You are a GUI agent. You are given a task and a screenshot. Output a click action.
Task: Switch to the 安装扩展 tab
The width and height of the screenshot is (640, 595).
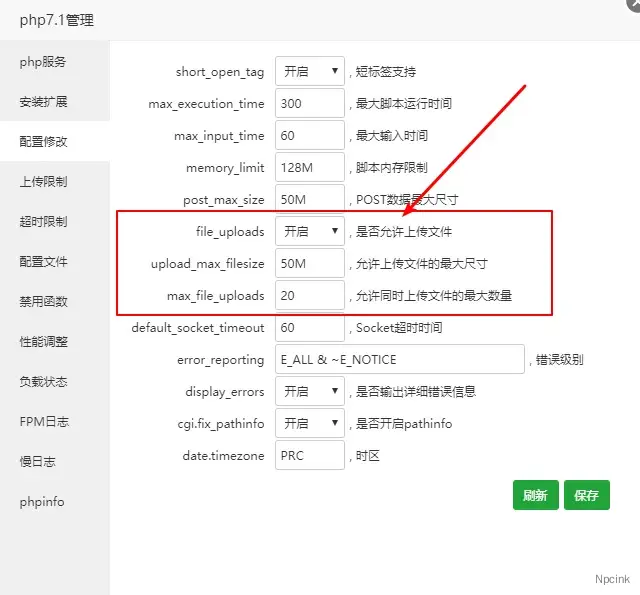coord(43,102)
